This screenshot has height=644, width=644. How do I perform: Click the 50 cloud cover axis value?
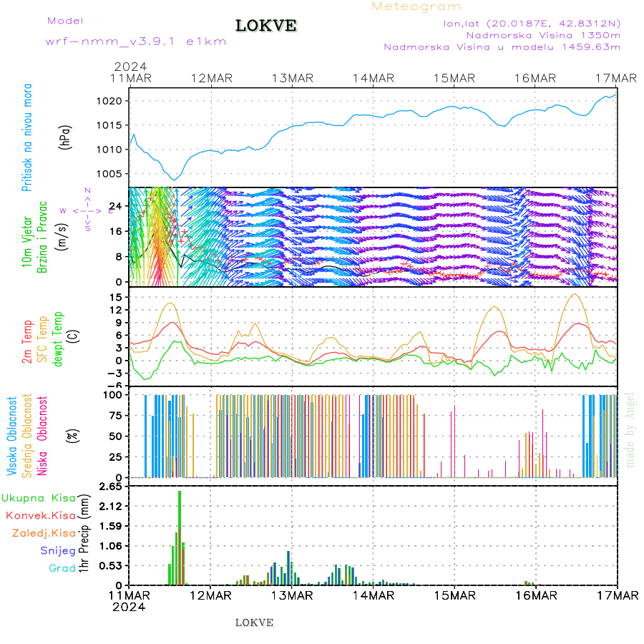pos(115,436)
